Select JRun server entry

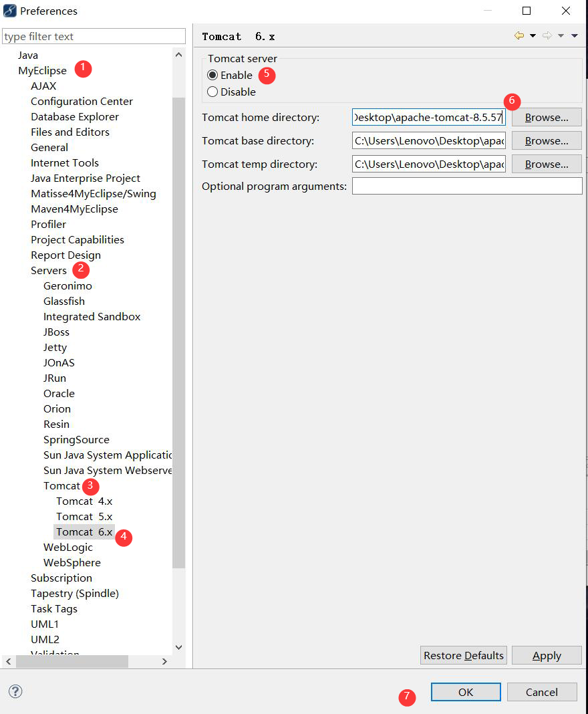[55, 378]
